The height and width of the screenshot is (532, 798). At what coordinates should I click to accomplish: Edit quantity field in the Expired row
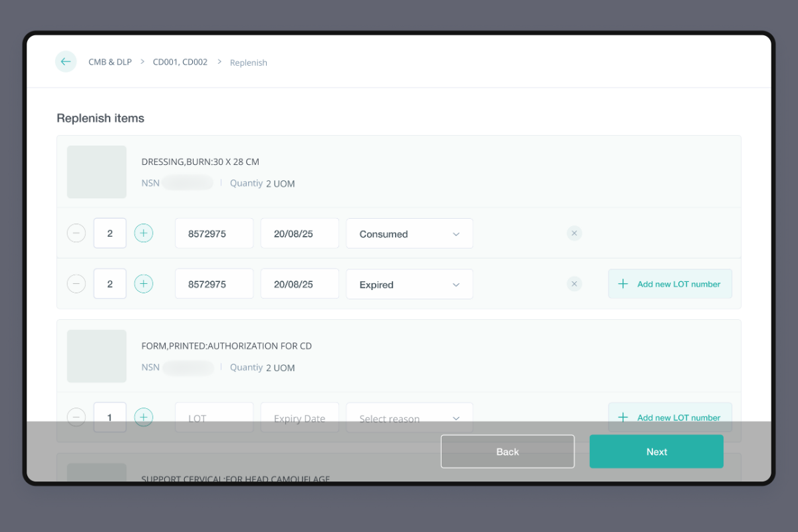tap(110, 284)
